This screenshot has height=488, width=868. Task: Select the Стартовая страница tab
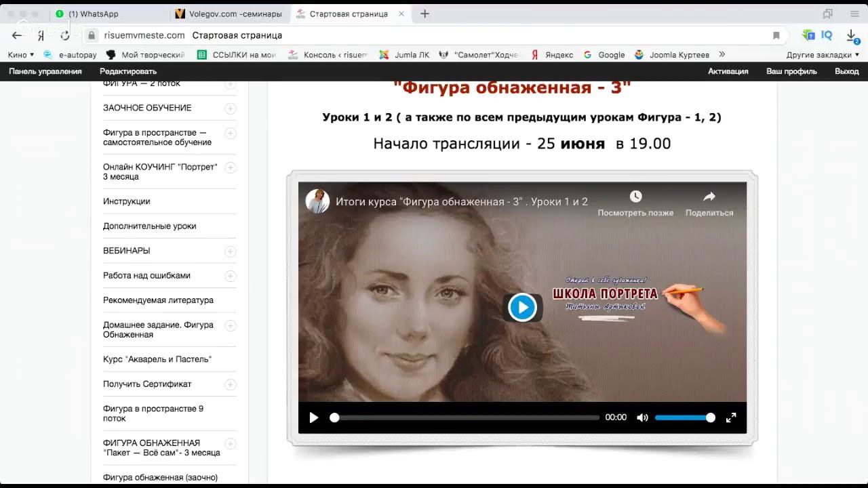tap(349, 14)
